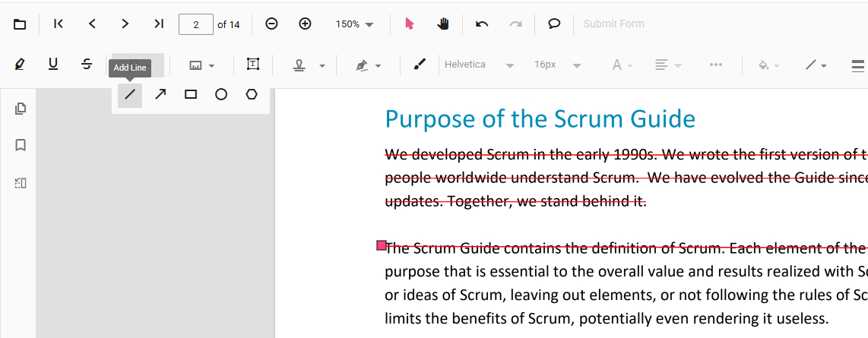Show the bookmarks panel
This screenshot has height=338, width=868.
21,145
